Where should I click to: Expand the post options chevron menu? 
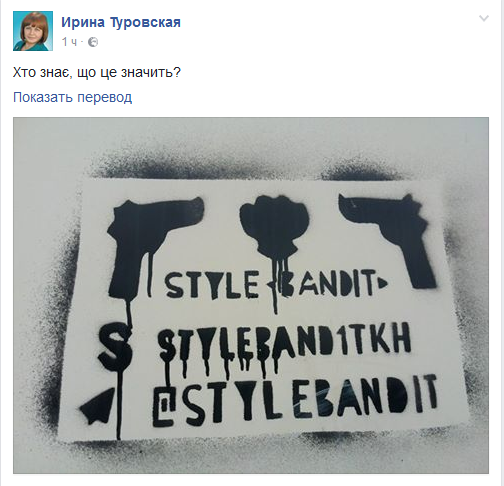(x=484, y=18)
